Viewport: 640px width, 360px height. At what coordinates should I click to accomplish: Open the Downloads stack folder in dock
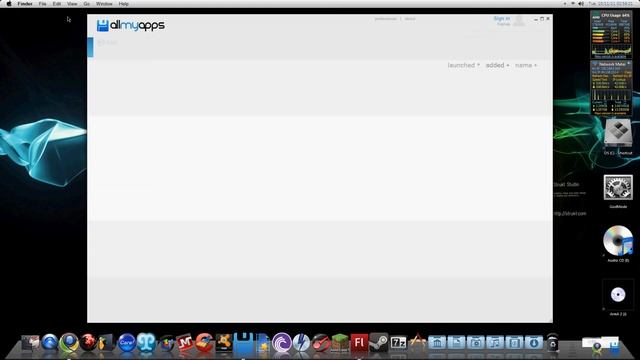[533, 342]
